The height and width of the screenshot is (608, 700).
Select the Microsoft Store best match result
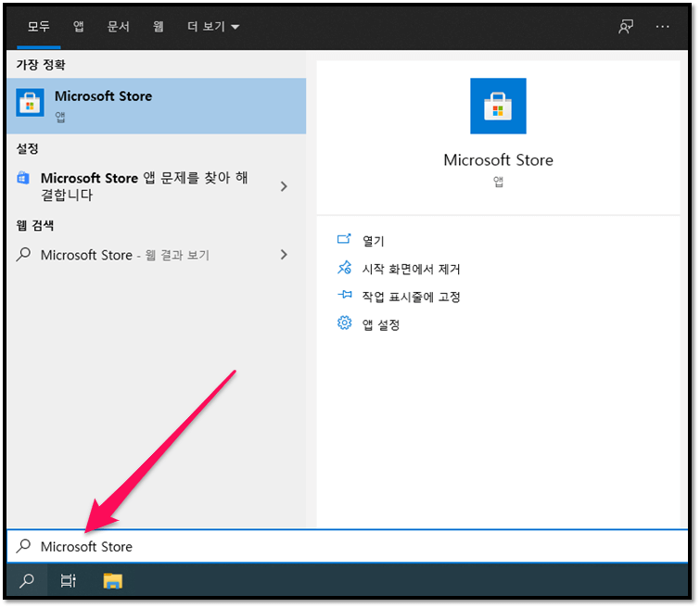(x=157, y=106)
